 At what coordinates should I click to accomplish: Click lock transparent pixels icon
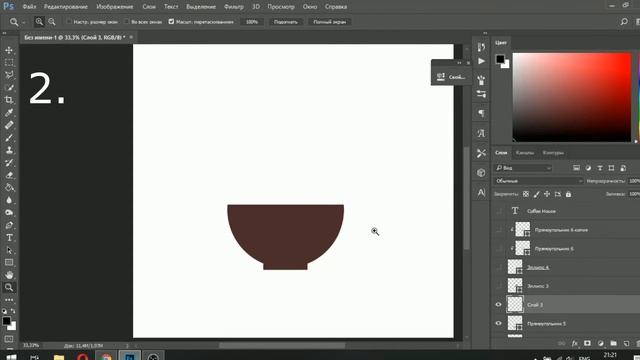[x=526, y=194]
